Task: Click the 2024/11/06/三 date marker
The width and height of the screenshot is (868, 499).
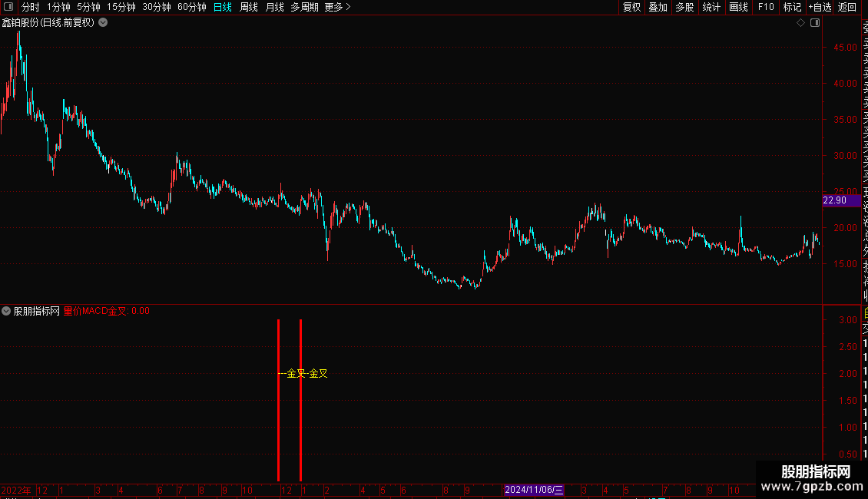Action: 534,490
